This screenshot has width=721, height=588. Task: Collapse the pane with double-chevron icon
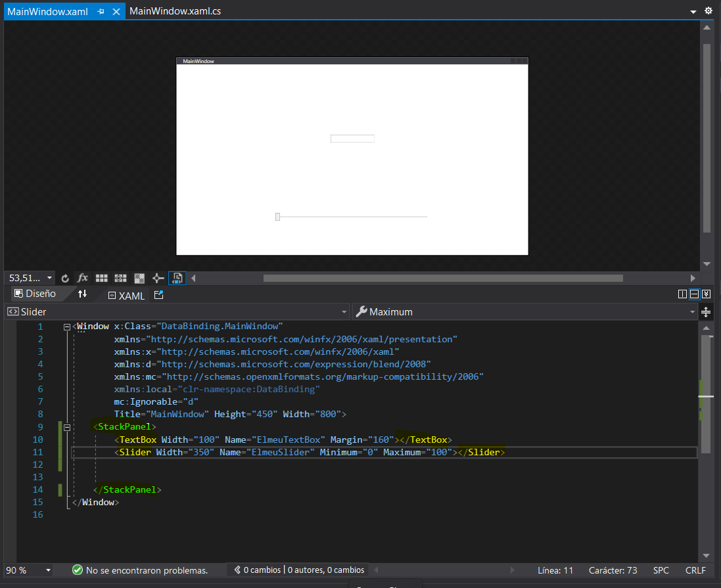[706, 294]
